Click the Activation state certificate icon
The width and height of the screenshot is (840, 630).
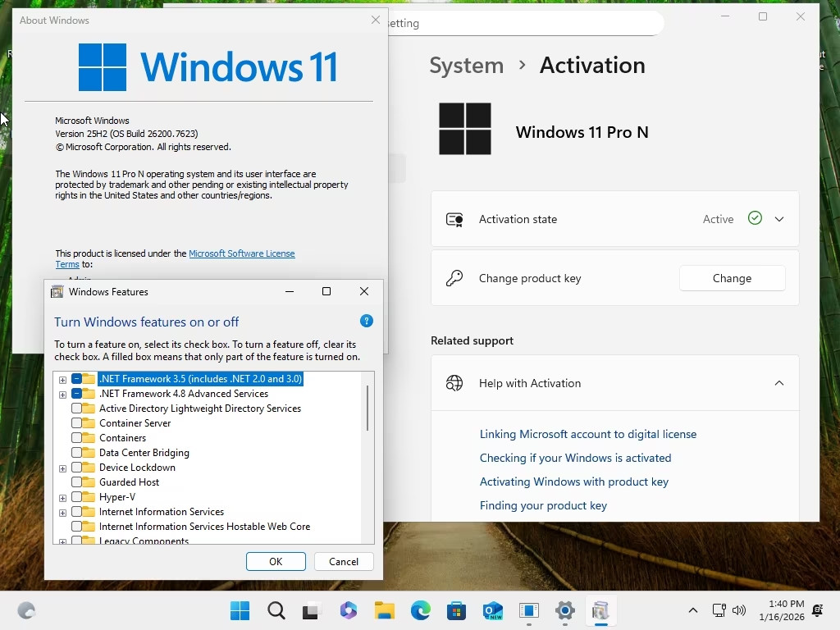[x=454, y=219]
